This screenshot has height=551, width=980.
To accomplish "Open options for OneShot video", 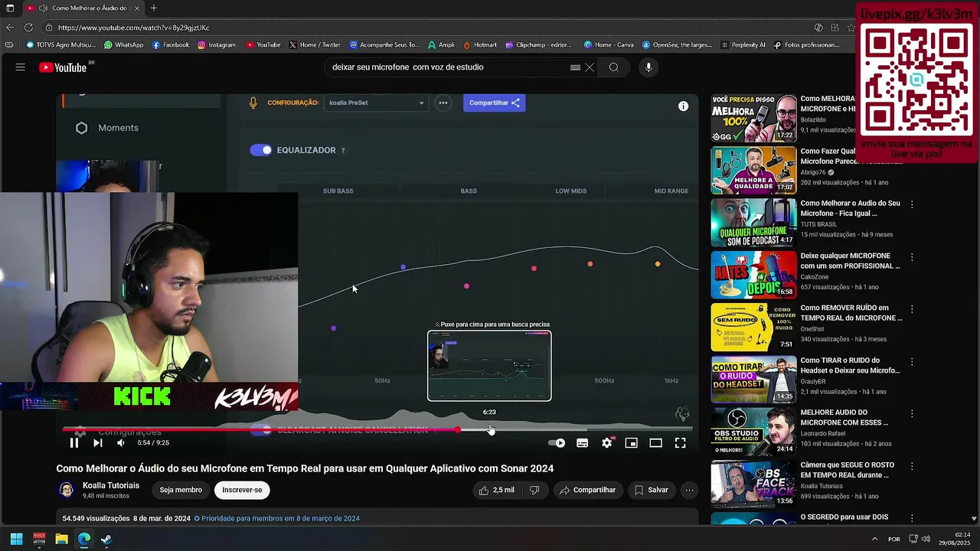I will point(911,309).
